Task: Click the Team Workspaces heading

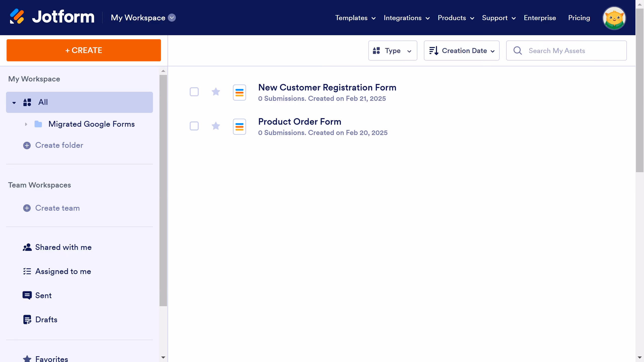Action: click(x=39, y=185)
